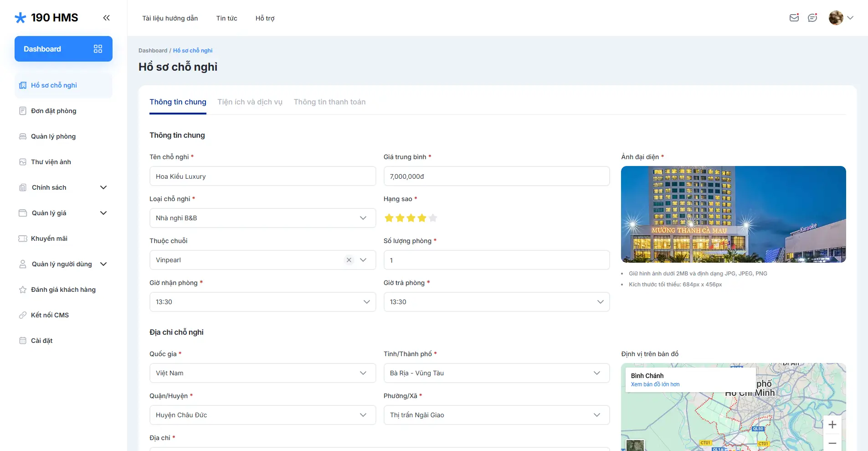Click the Dashboard button

(x=63, y=49)
